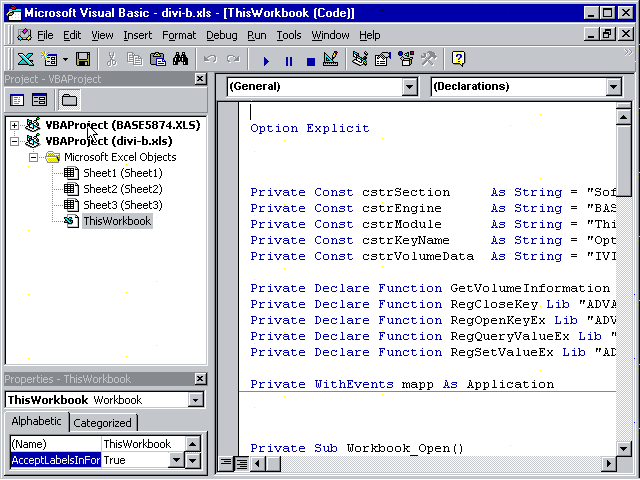Click View Code icon in Project panel
Image resolution: width=640 pixels, height=480 pixels.
pyautogui.click(x=17, y=100)
